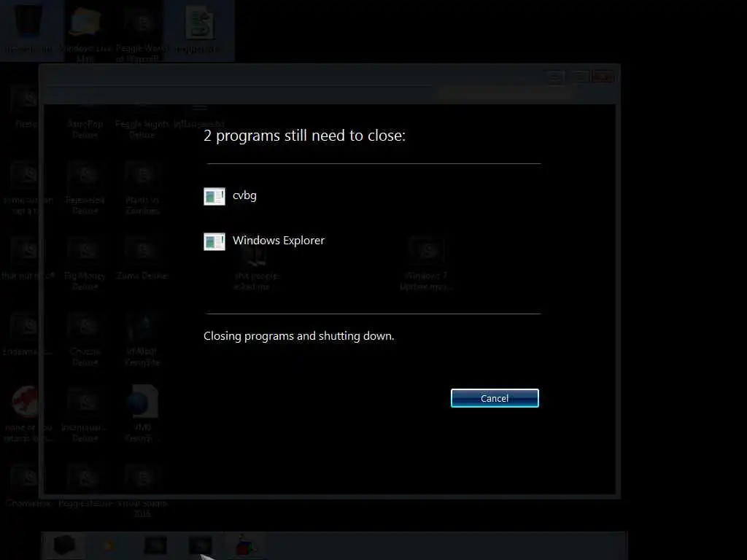This screenshot has height=560, width=747.
Task: Click the dimmed Recycle Bin desktop icon
Action: coord(28,28)
